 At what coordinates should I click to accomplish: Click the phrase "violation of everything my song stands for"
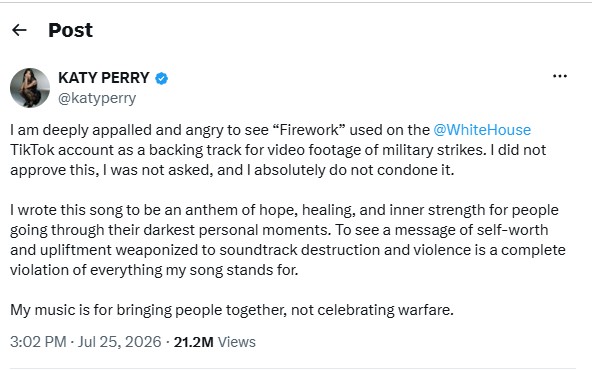[154, 270]
